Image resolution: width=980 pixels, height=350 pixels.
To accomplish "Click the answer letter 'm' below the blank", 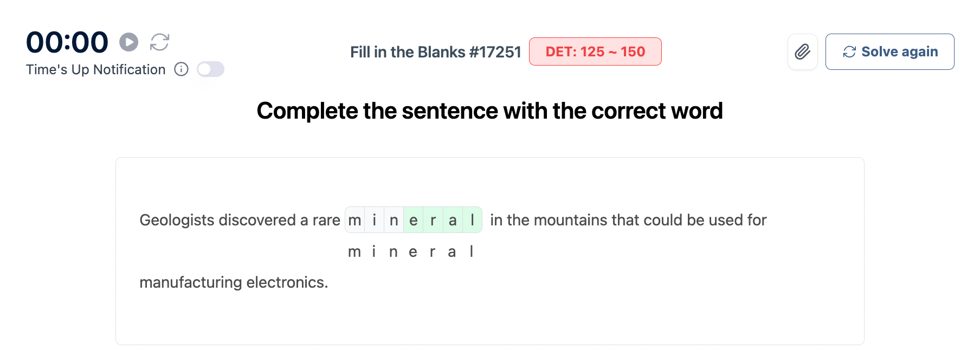I will click(354, 252).
